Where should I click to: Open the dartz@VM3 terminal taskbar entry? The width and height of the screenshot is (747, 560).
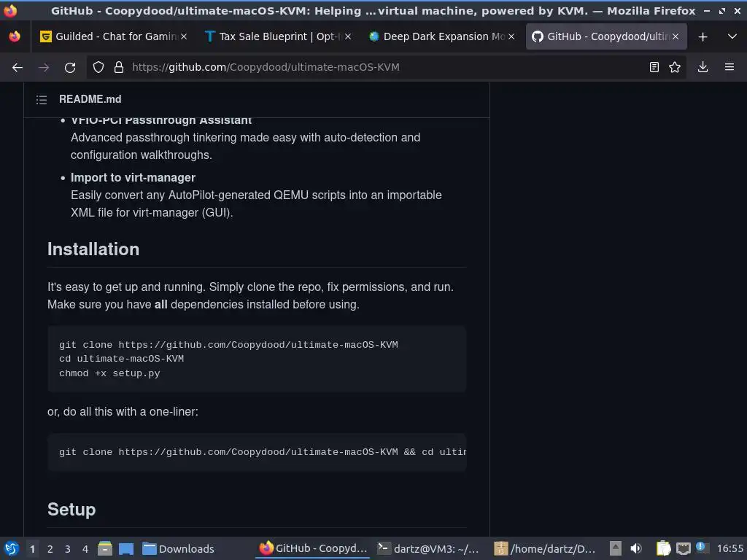(427, 549)
